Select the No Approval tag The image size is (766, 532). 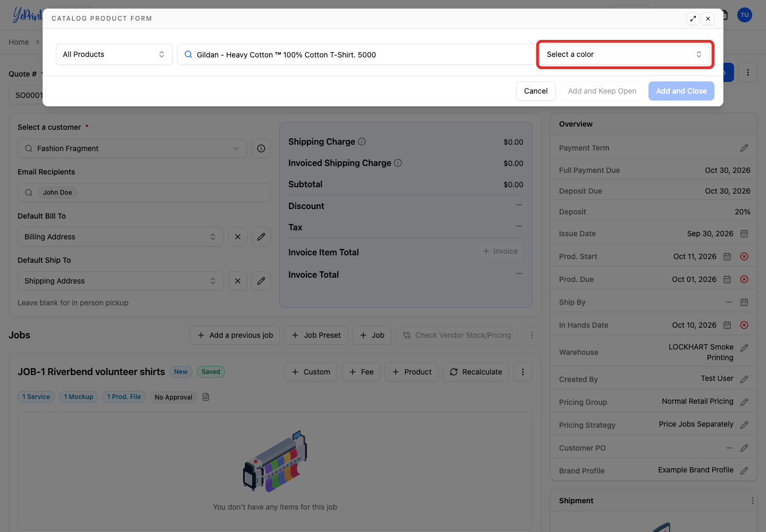[x=173, y=397]
